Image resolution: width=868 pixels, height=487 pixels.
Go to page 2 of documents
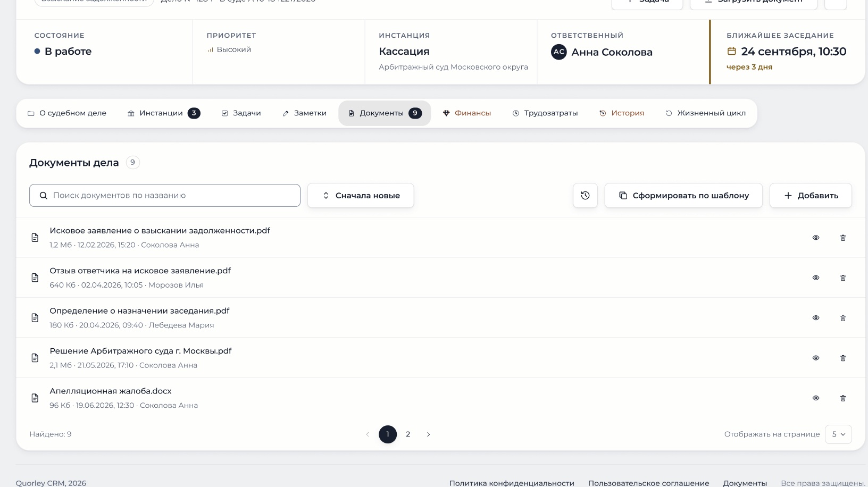[x=408, y=434]
